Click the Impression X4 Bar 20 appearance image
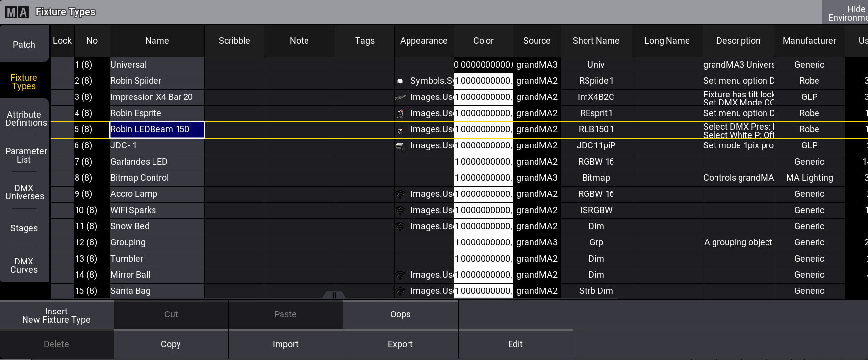Viewport: 868px width, 360px height. pos(400,97)
